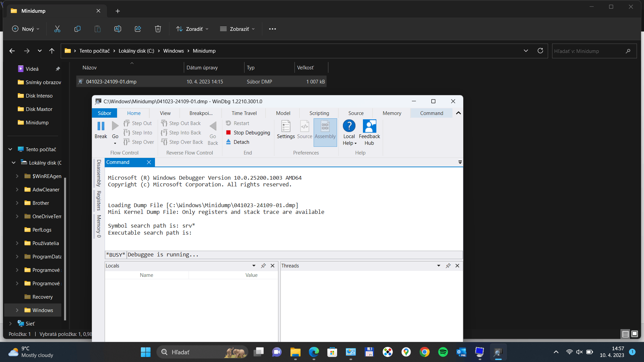Click Stop Debugging red square
The image size is (644, 362).
(228, 133)
